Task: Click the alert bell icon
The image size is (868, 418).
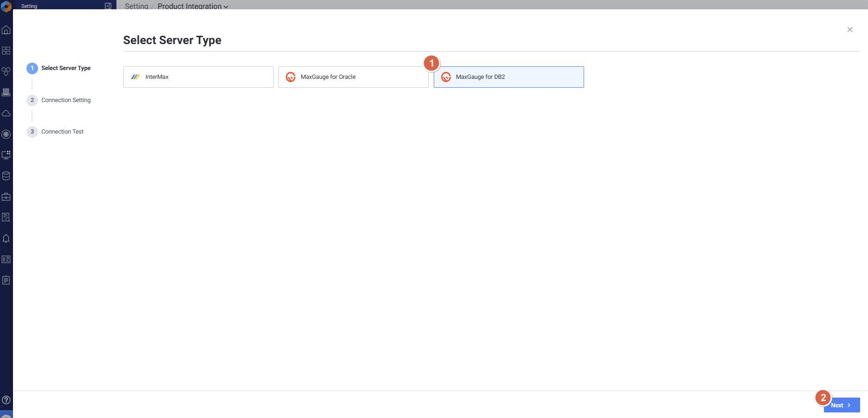Action: point(6,238)
